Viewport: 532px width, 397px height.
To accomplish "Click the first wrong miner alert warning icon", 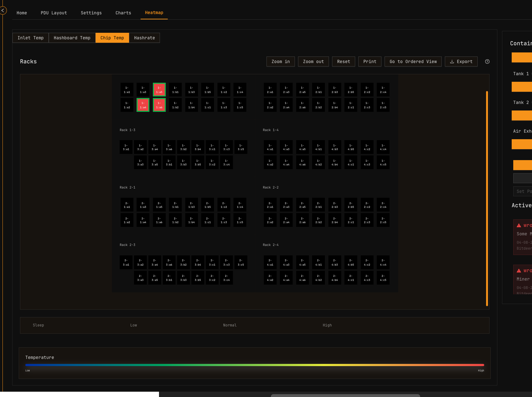I will click(519, 225).
